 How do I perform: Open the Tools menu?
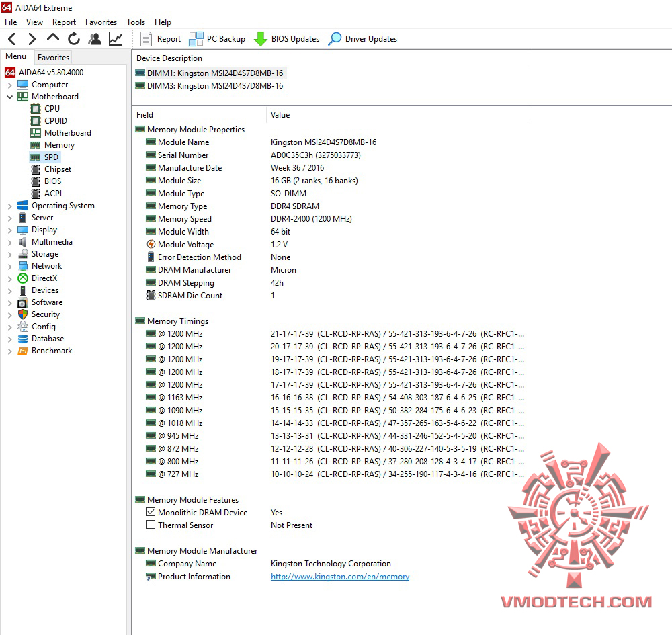click(136, 22)
